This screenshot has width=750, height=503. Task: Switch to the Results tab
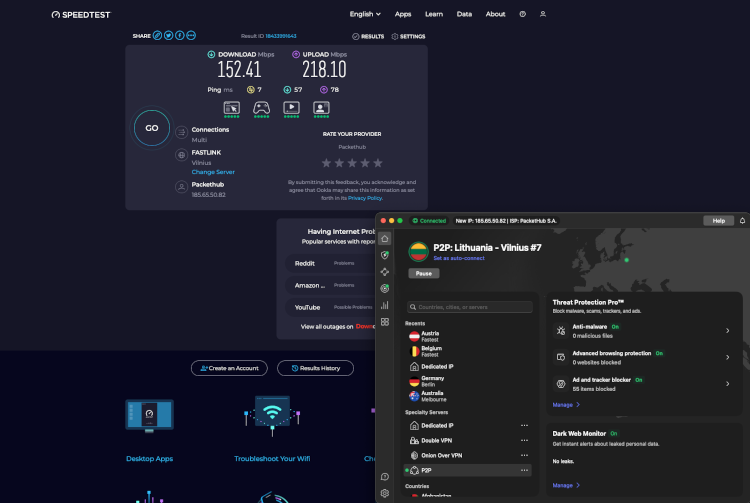(x=368, y=36)
